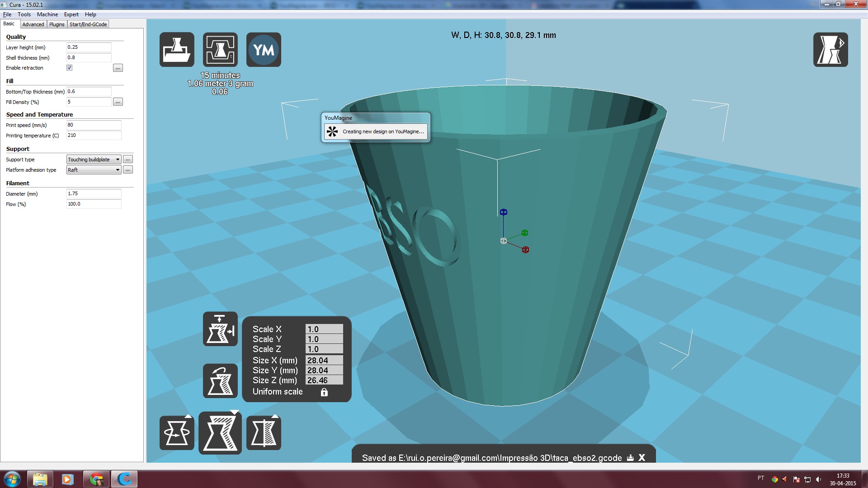868x488 pixels.
Task: Click the Load model icon
Action: [x=177, y=50]
